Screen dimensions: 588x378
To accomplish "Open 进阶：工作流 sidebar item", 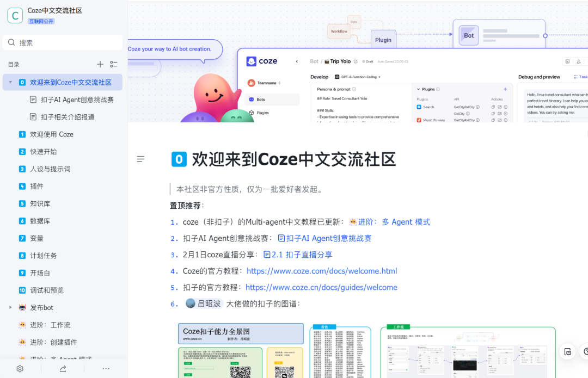I will [x=50, y=325].
